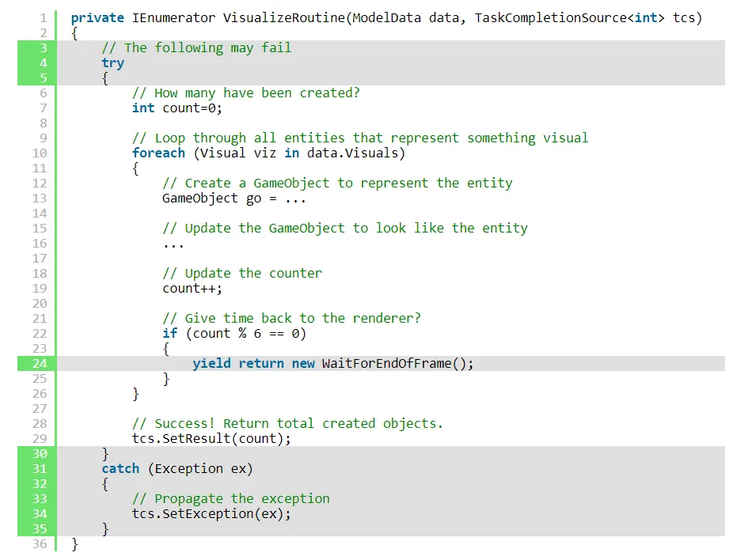
Task: Click the WaitForEndOfFrame call
Action: point(397,364)
